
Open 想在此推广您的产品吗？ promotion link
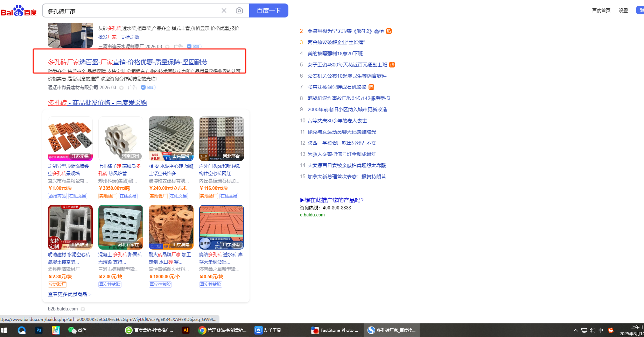(x=332, y=200)
